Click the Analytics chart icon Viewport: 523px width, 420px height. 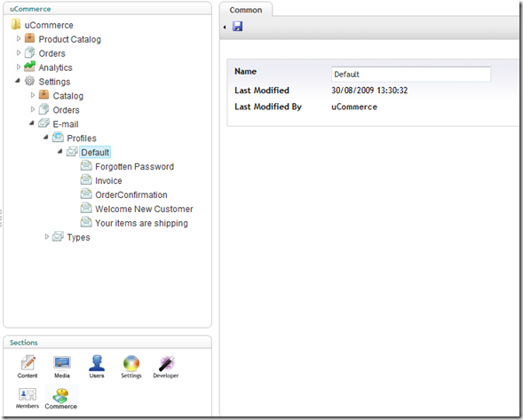point(29,67)
